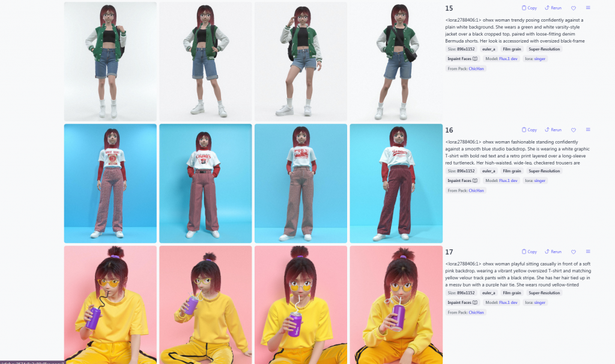Open the three-line menu for prompt 16
The image size is (615, 364).
pyautogui.click(x=588, y=130)
